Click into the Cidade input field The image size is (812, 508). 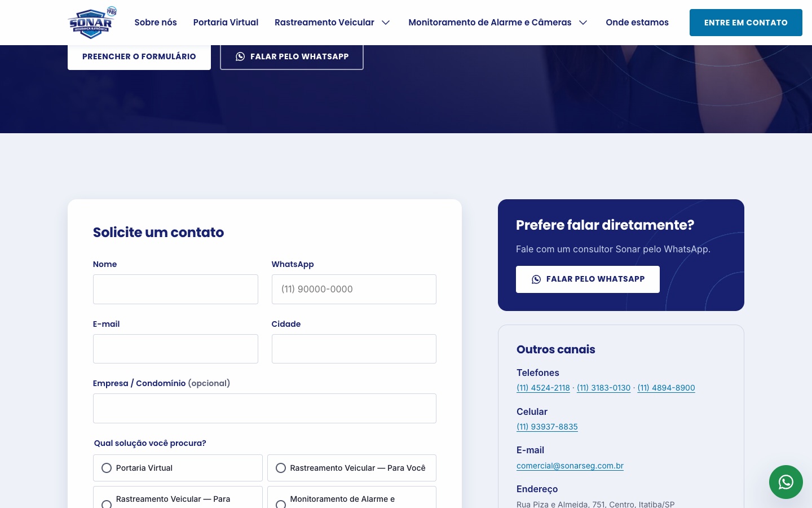point(354,349)
